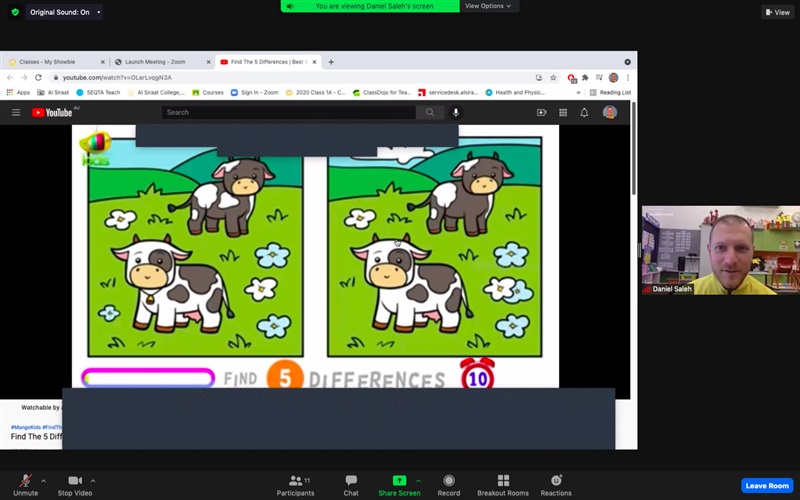
Task: Open the Al Siraat College bookmark
Action: click(x=156, y=92)
